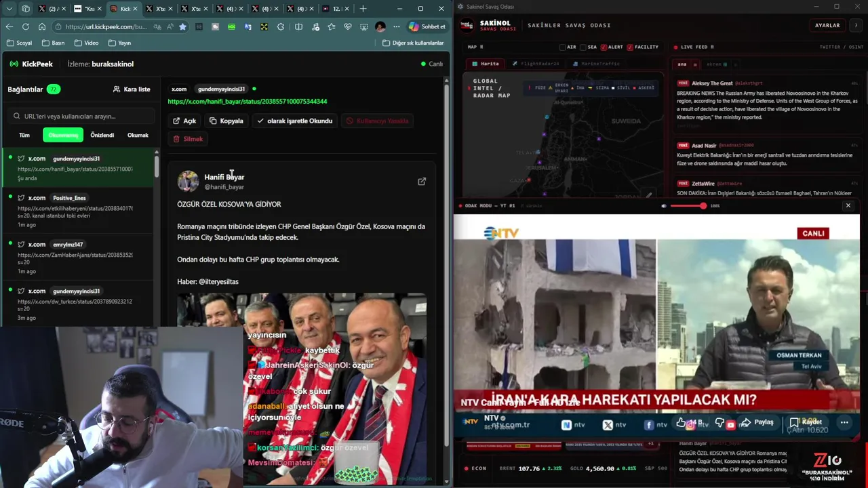This screenshot has height=488, width=868.
Task: Open Copilot 'Sohbet et' button
Action: pos(427,26)
